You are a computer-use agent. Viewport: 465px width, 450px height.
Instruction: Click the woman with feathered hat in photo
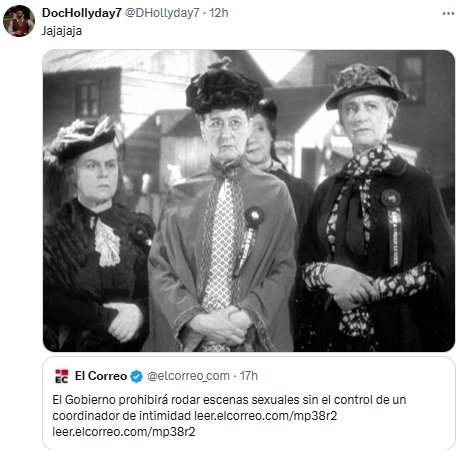pyautogui.click(x=97, y=233)
